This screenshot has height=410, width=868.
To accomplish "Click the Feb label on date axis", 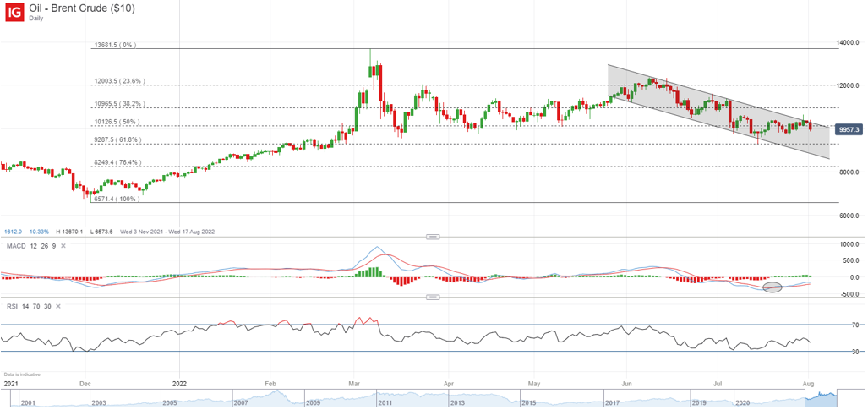I will 270,383.
